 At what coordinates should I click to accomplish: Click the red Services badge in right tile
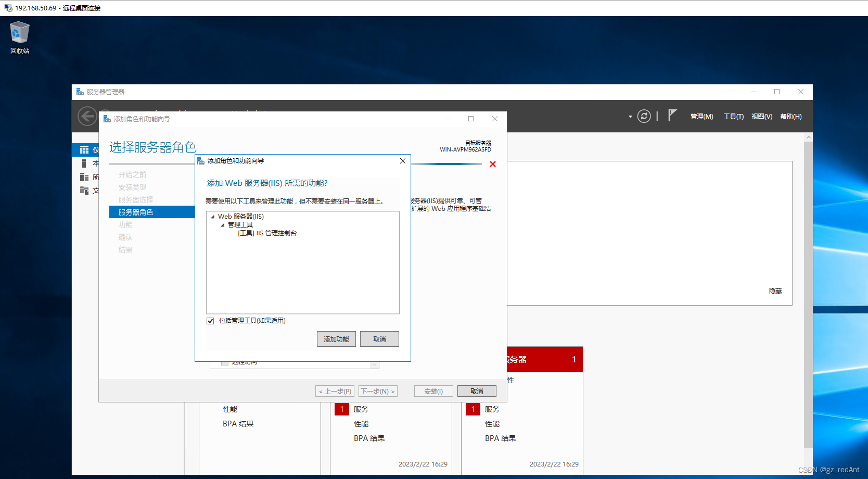473,409
